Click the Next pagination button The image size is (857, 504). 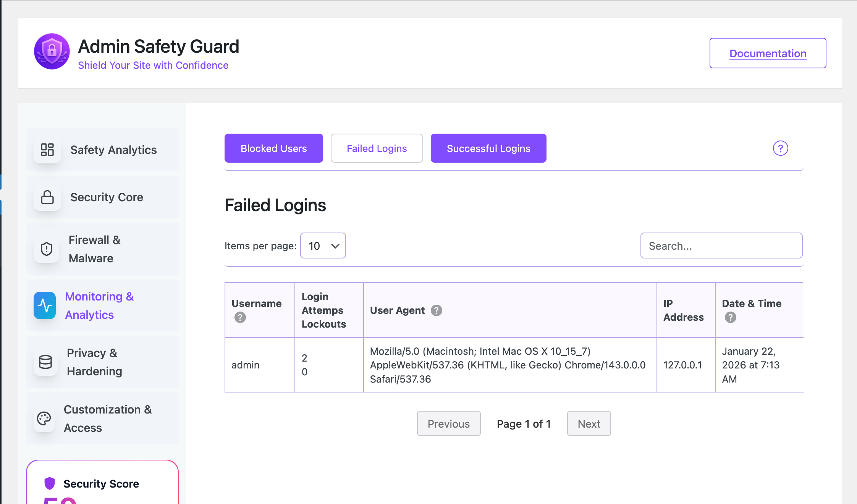pos(589,423)
